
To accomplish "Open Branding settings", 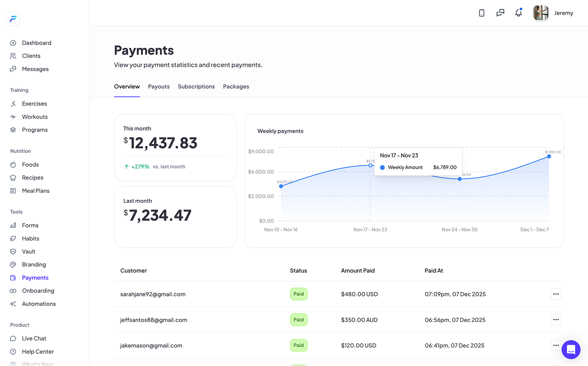I will pyautogui.click(x=34, y=264).
